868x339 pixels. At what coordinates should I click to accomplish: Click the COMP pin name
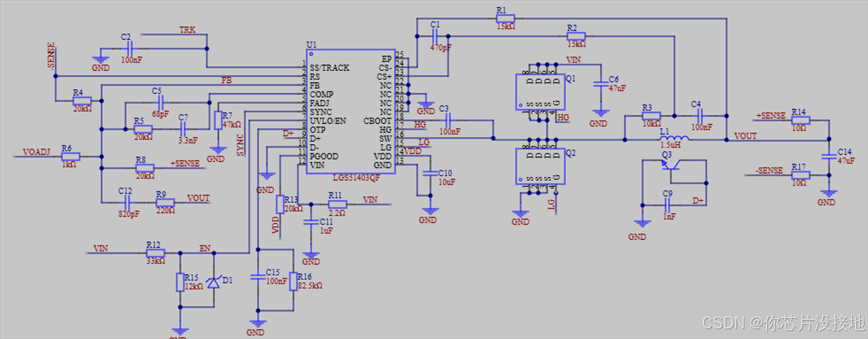(x=321, y=95)
